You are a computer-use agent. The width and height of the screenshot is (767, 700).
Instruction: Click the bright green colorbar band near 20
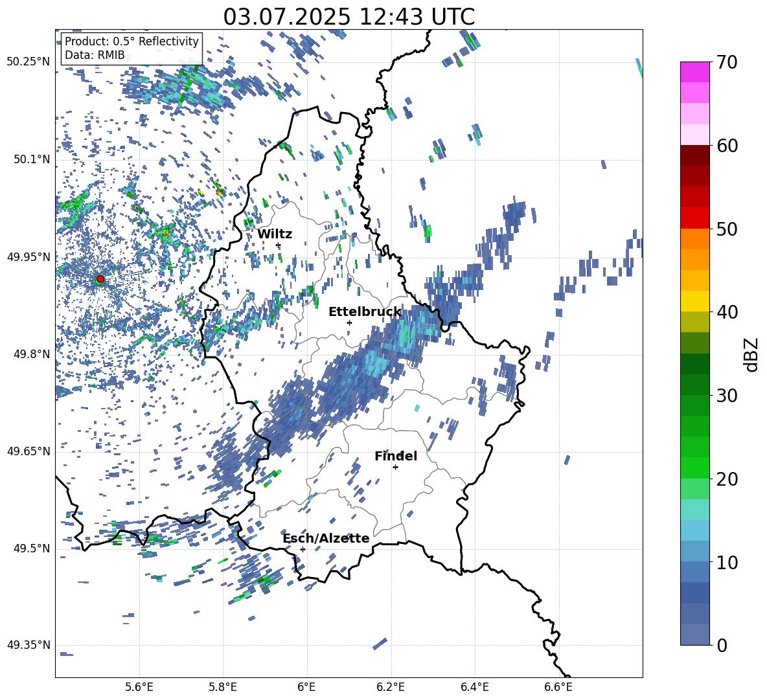point(694,468)
